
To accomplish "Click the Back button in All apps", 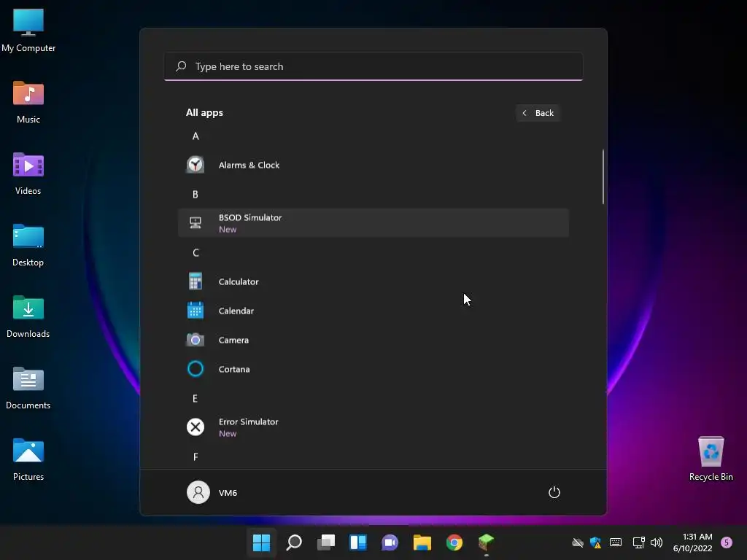I will coord(538,113).
